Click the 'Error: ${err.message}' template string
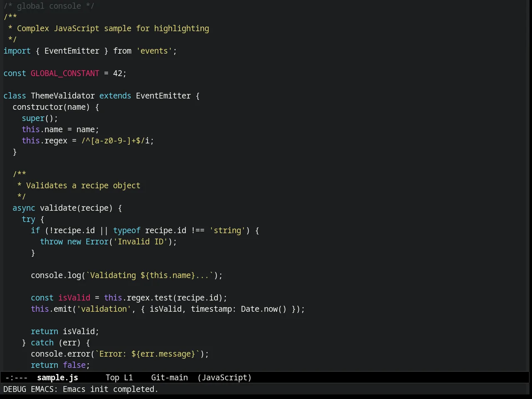 147,354
